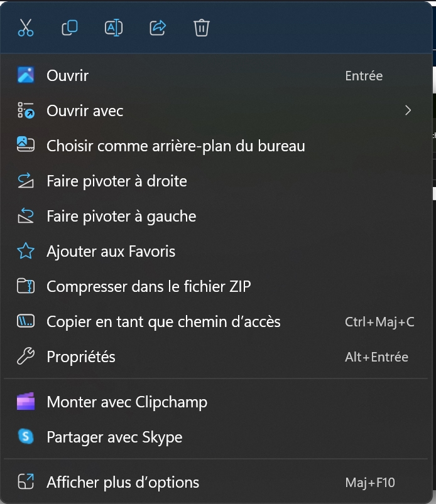
Task: Click the Copy icon in top bar
Action: [x=70, y=28]
